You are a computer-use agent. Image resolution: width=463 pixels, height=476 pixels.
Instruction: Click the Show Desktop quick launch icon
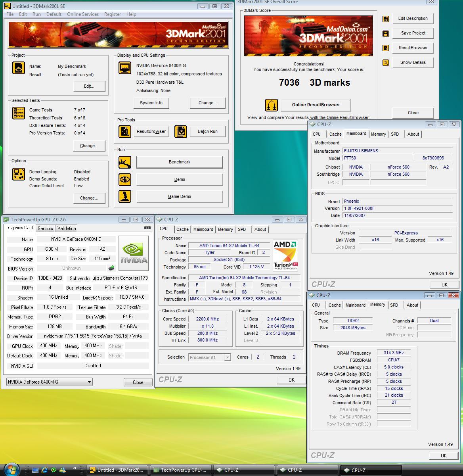coord(35,470)
